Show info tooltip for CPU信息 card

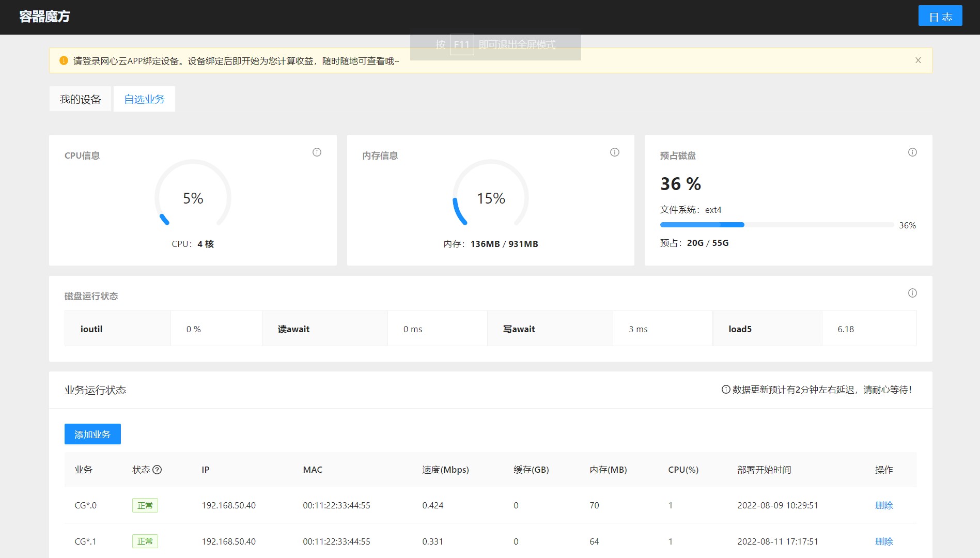pyautogui.click(x=317, y=152)
